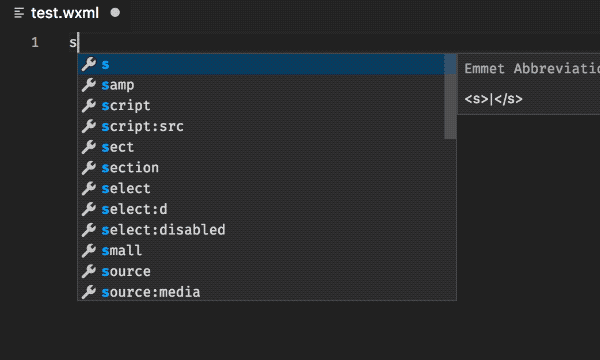Place cursor after 's' in editor
This screenshot has width=600, height=360.
[x=78, y=42]
